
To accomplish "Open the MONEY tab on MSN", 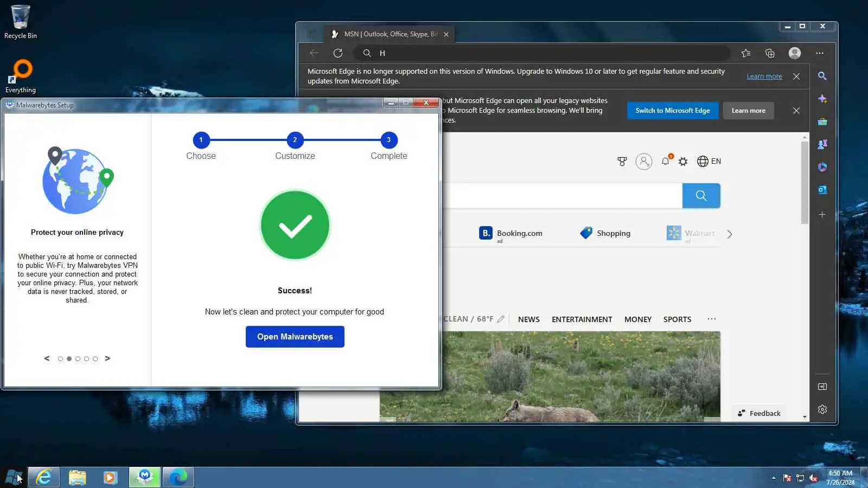I will coord(638,319).
